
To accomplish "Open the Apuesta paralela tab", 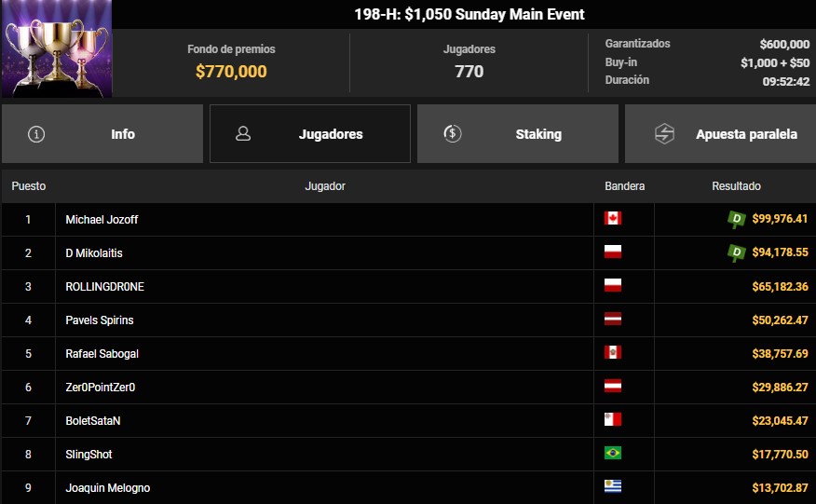I will click(721, 134).
